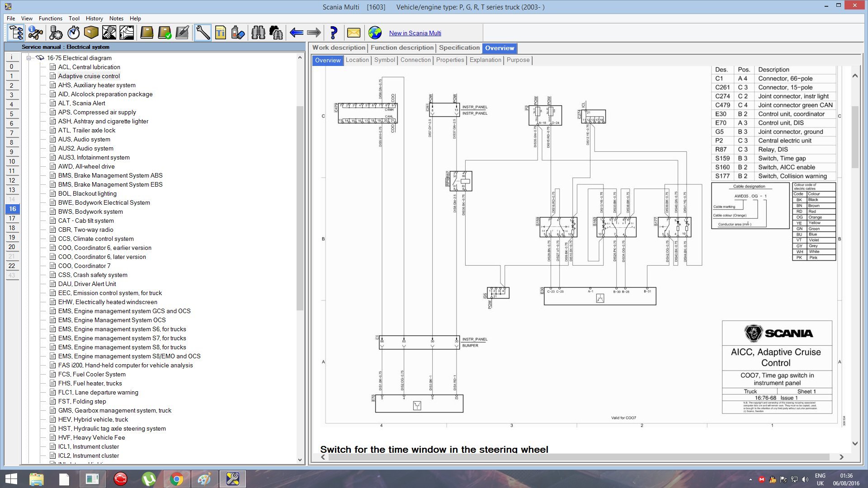Image resolution: width=868 pixels, height=488 pixels.
Task: Click the handshake toolbar icon
Action: [109, 33]
